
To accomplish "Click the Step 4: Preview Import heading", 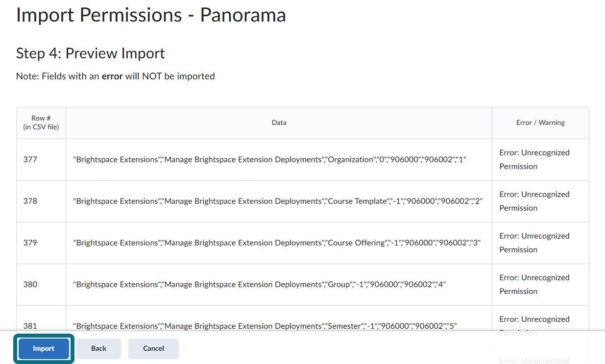I will [x=91, y=53].
